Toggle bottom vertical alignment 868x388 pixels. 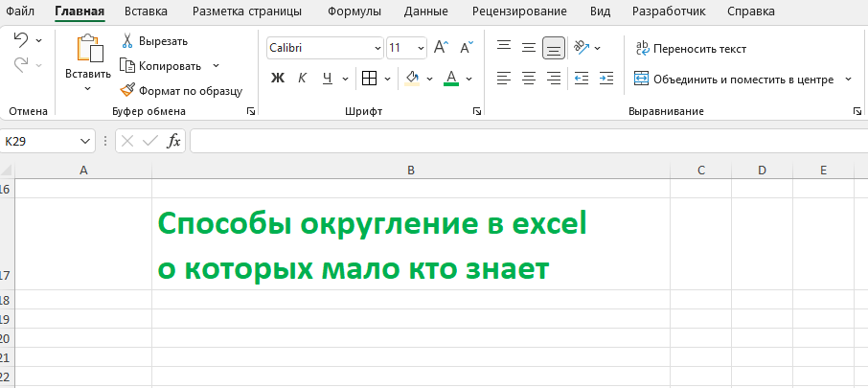tap(554, 48)
